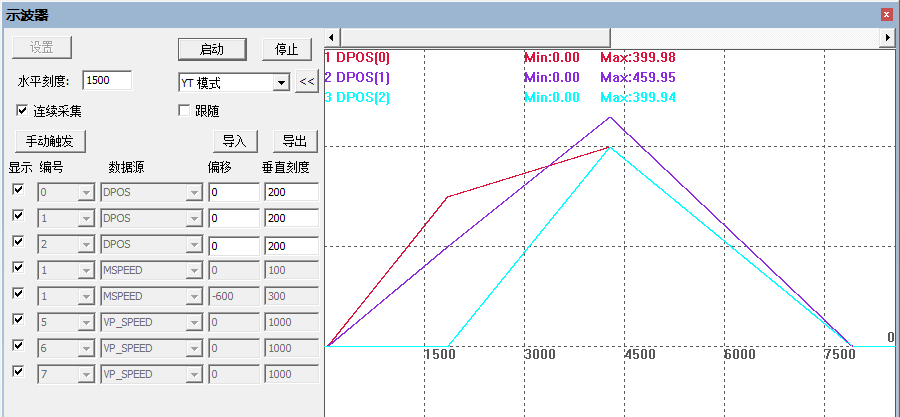The width and height of the screenshot is (900, 417).
Task: Open the number dropdown showing 5 for VP_SPEED
Action: click(x=86, y=323)
